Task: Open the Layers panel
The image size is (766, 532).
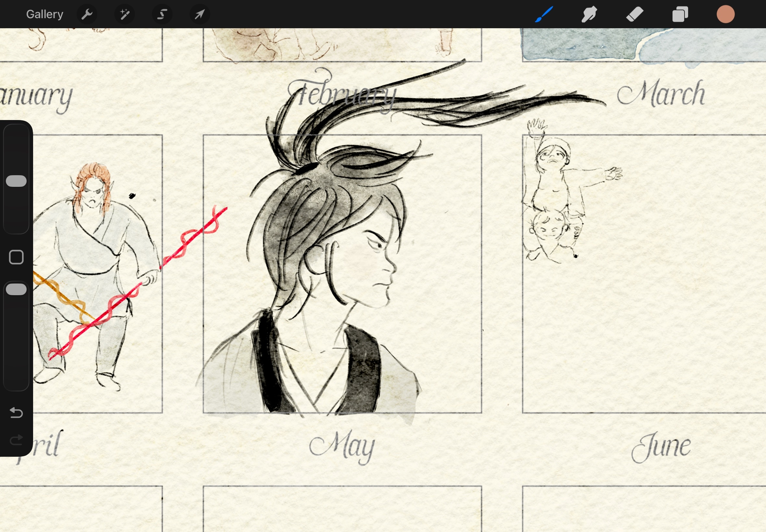Action: coord(680,14)
